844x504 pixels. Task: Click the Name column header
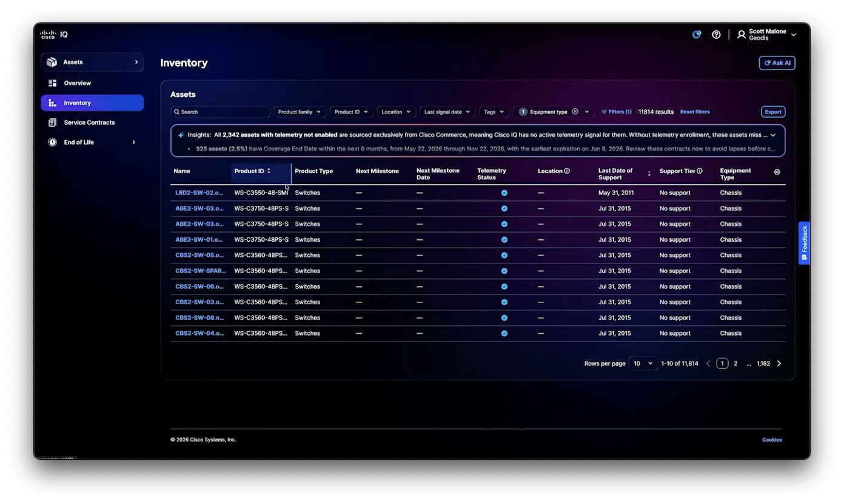tap(182, 171)
